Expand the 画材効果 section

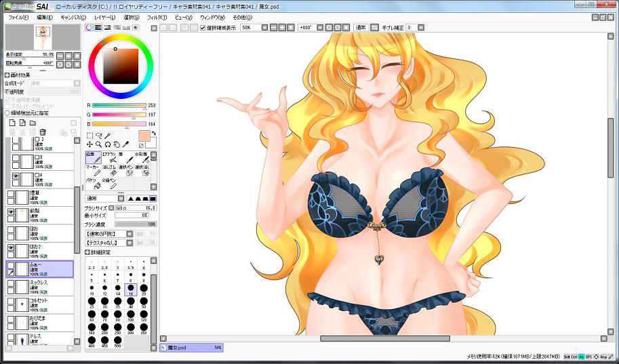[7, 75]
